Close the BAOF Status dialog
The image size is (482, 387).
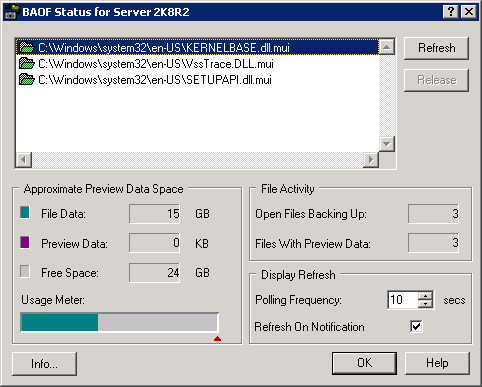(469, 12)
